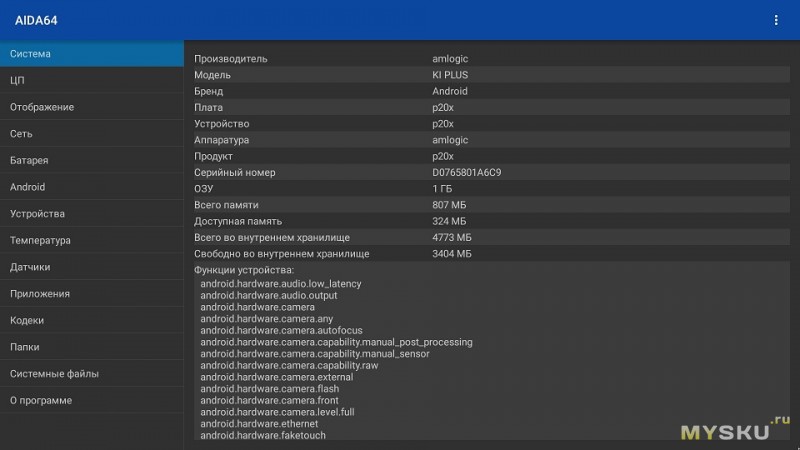Click p20x value in Плата row
Image resolution: width=800 pixels, height=450 pixels.
click(x=443, y=108)
